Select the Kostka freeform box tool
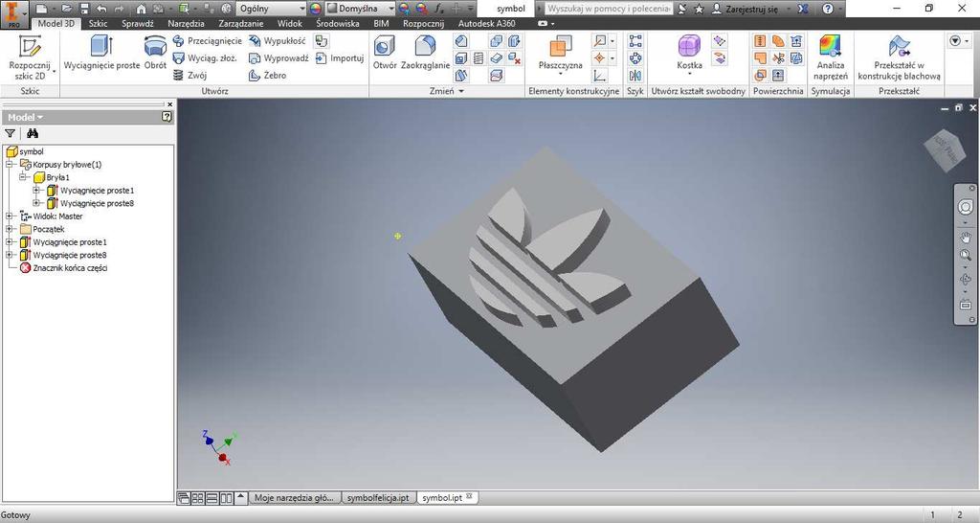Image resolution: width=980 pixels, height=523 pixels. [689, 53]
